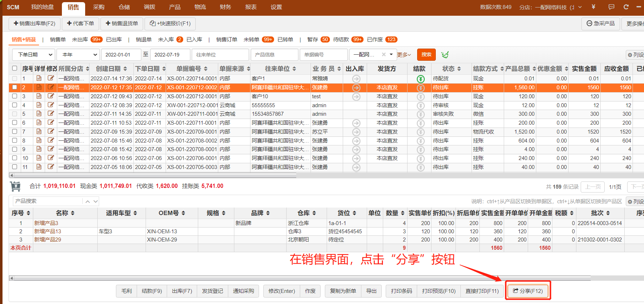Check the checkbox for row 7

point(15,131)
